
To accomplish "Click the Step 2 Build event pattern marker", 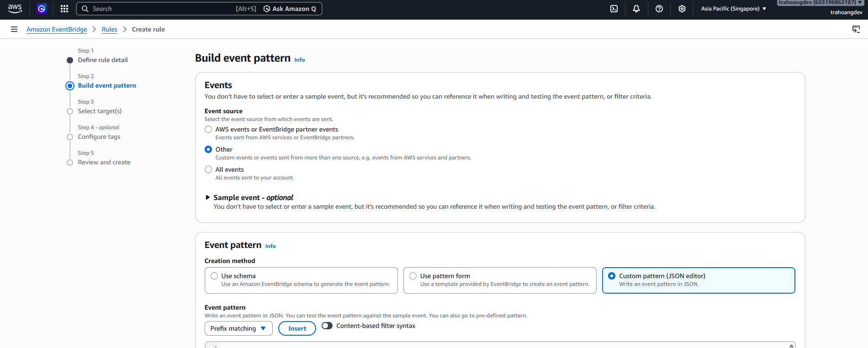I will (70, 86).
